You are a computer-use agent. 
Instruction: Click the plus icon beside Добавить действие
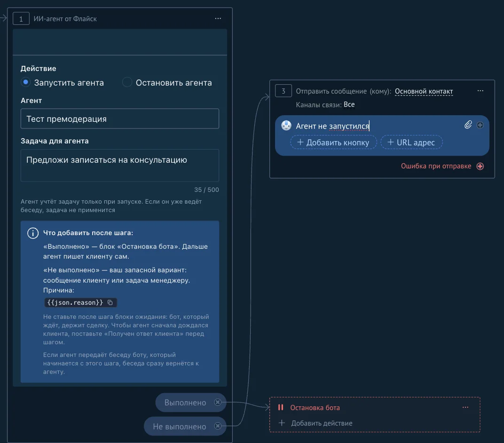(x=282, y=423)
